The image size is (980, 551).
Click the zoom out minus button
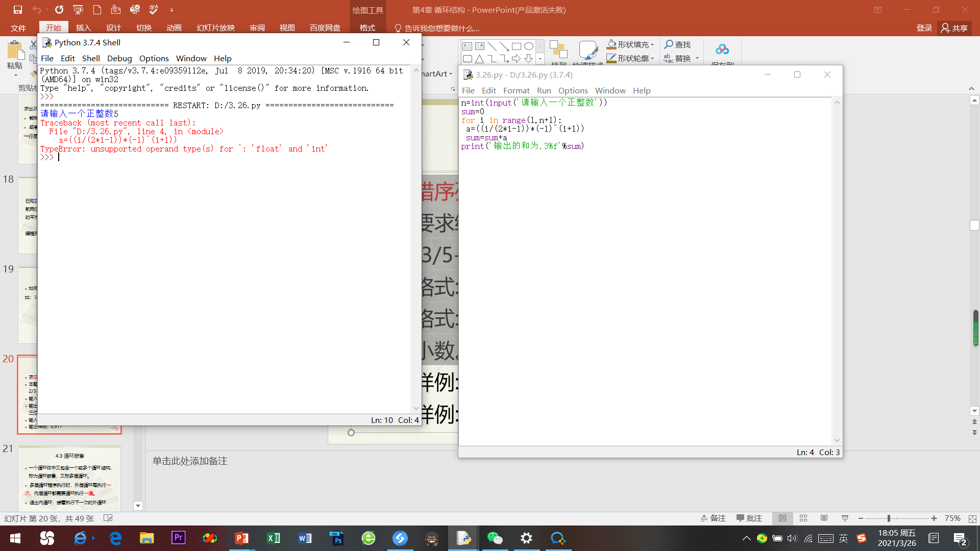tap(861, 518)
